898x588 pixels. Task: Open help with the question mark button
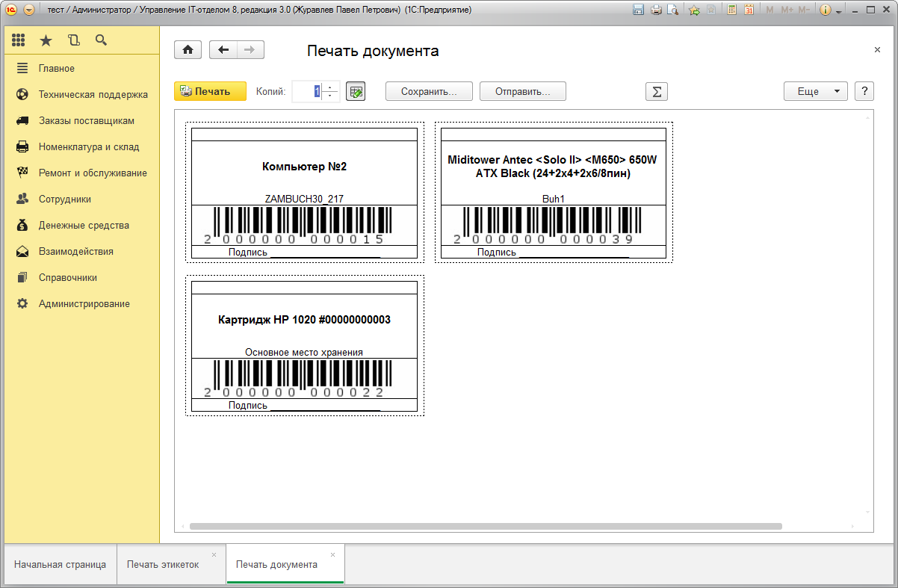point(864,91)
